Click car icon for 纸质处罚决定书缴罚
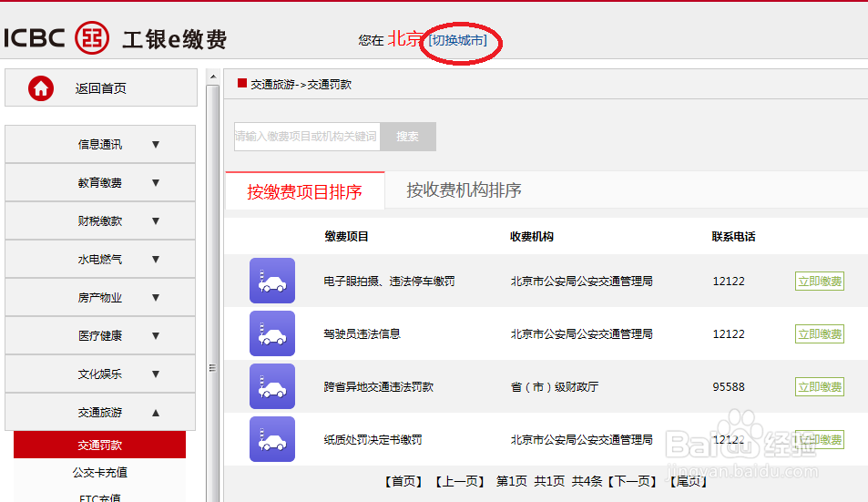 (x=271, y=439)
